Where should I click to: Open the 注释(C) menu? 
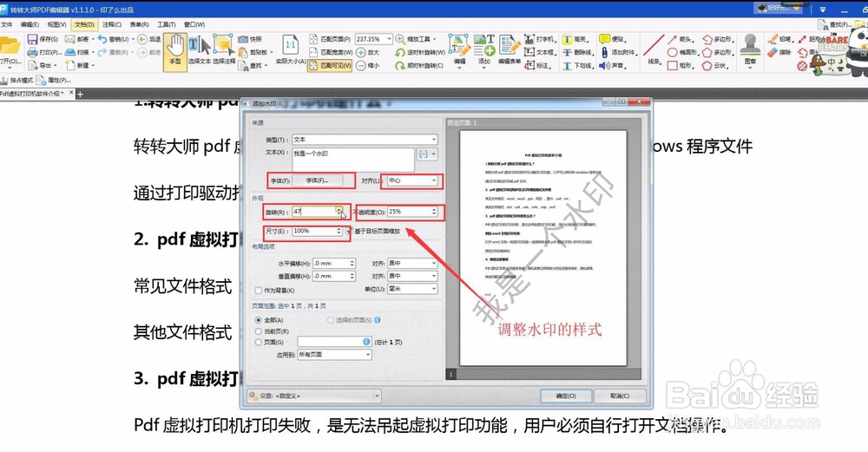click(112, 24)
